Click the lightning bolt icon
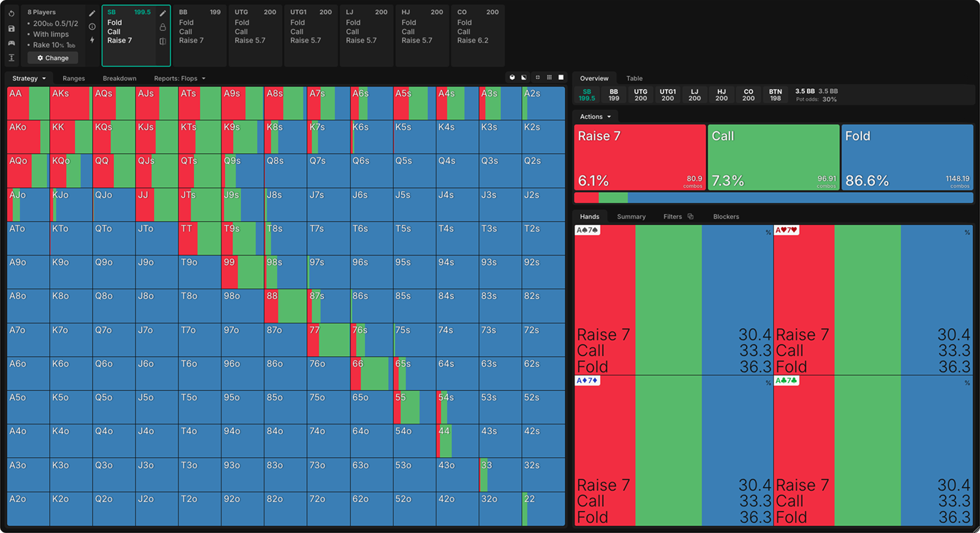Screen dimensions: 980x533 pos(92,40)
